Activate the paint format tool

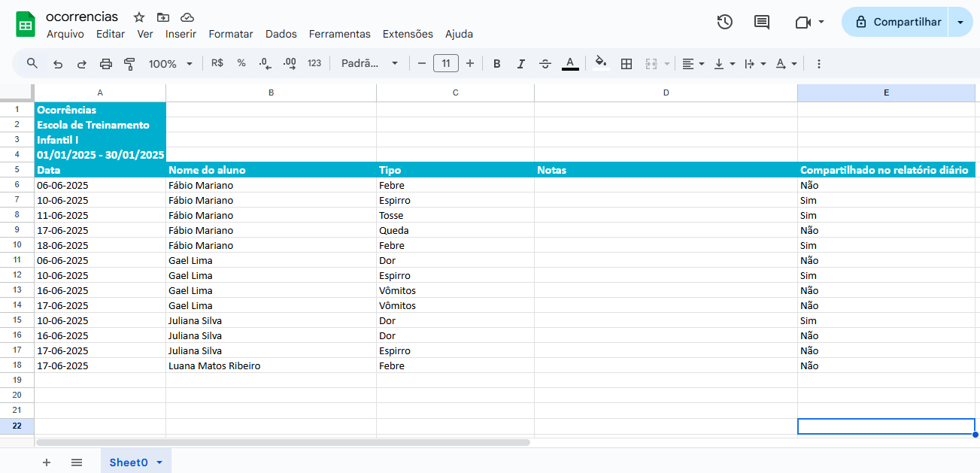tap(129, 64)
